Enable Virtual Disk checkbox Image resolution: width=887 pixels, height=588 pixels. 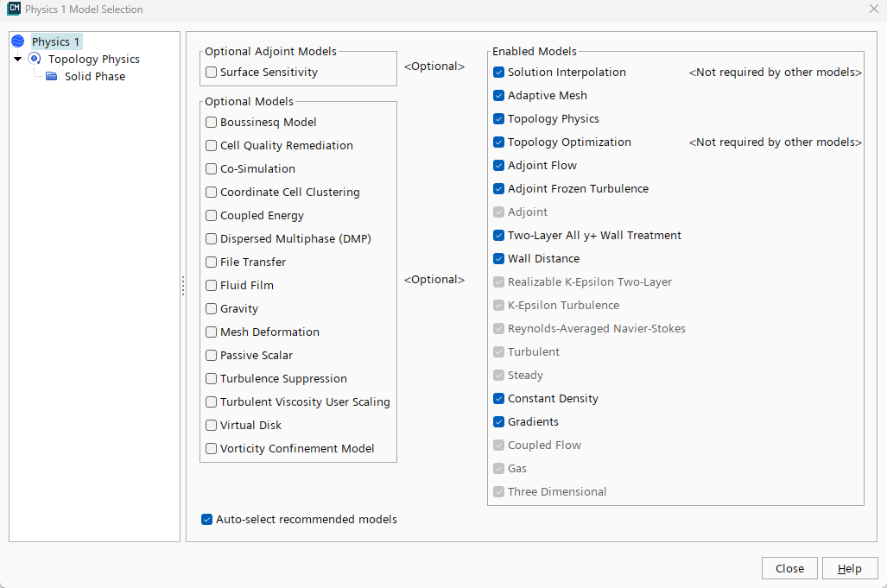point(211,425)
